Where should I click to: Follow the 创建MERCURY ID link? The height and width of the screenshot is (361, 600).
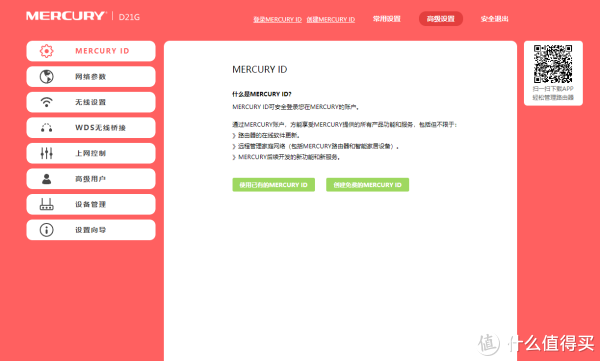click(331, 19)
